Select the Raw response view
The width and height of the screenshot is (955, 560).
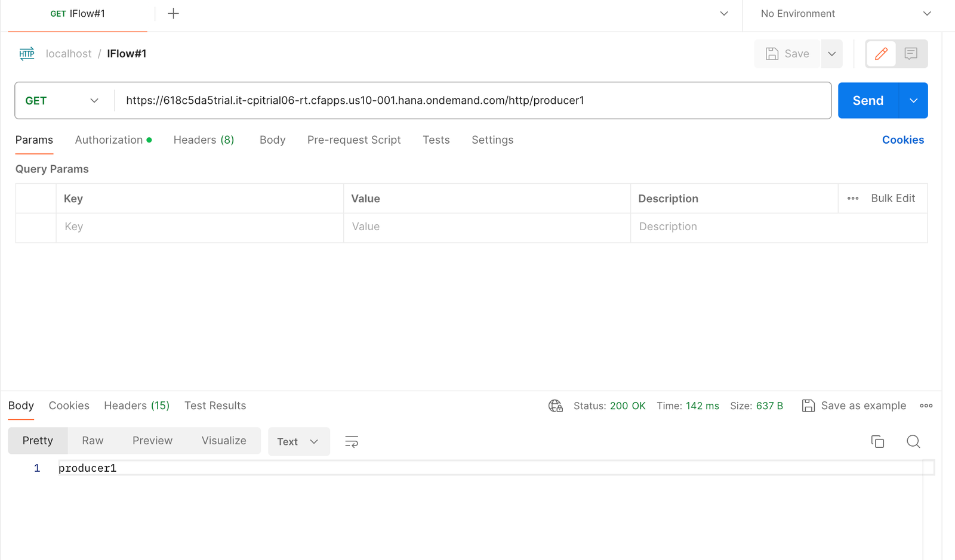[93, 441]
